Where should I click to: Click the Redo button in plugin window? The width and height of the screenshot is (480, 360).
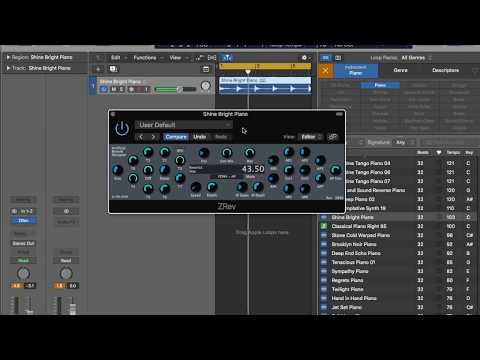point(221,137)
